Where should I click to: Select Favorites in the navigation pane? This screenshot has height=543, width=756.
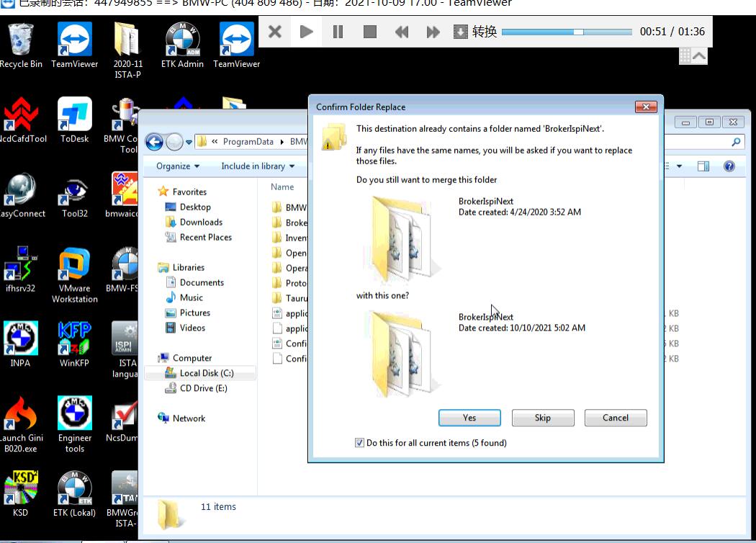click(189, 192)
